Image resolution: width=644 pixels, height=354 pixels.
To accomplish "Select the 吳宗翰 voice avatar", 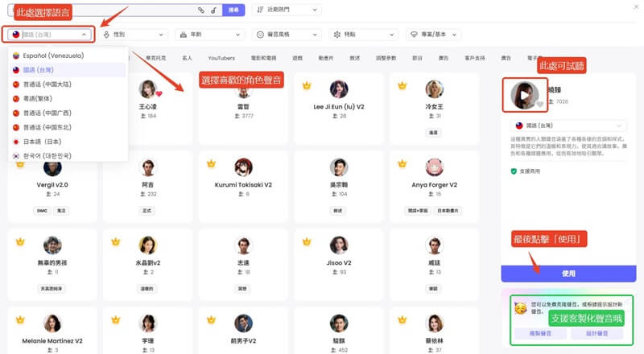I will (x=339, y=167).
